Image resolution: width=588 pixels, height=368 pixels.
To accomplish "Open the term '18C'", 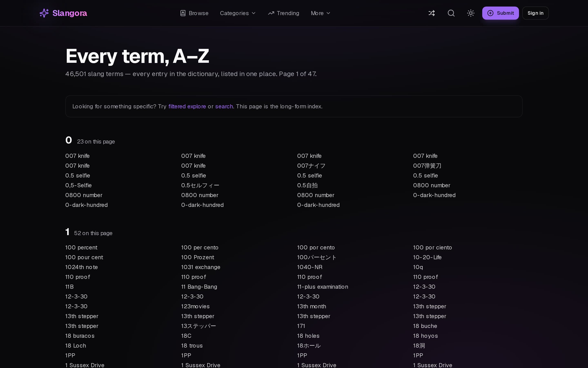I will coord(186,336).
